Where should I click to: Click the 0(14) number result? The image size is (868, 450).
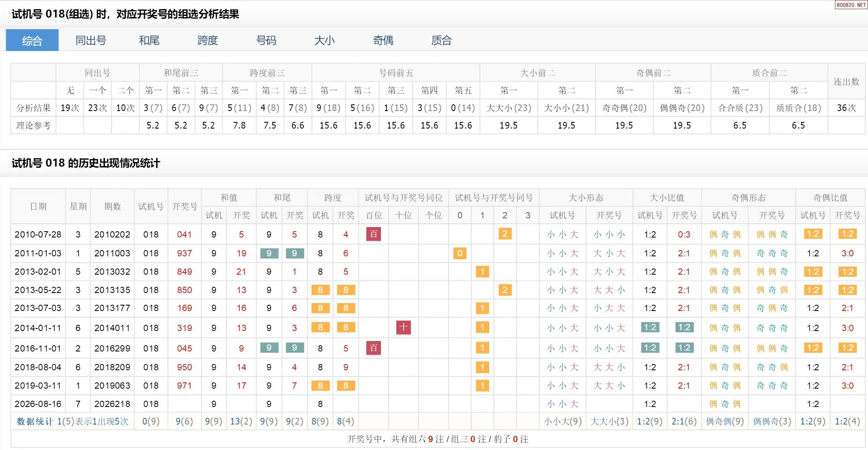click(463, 108)
